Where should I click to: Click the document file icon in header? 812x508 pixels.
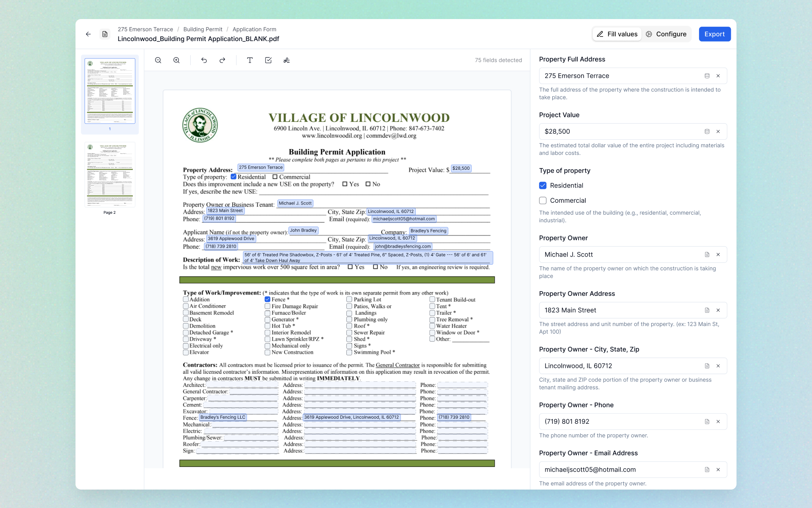pos(105,34)
